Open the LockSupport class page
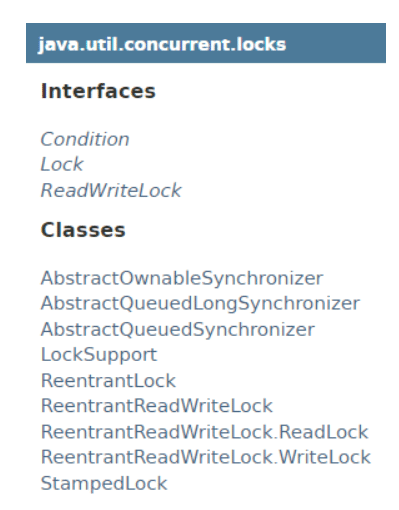The width and height of the screenshot is (399, 510). click(99, 355)
